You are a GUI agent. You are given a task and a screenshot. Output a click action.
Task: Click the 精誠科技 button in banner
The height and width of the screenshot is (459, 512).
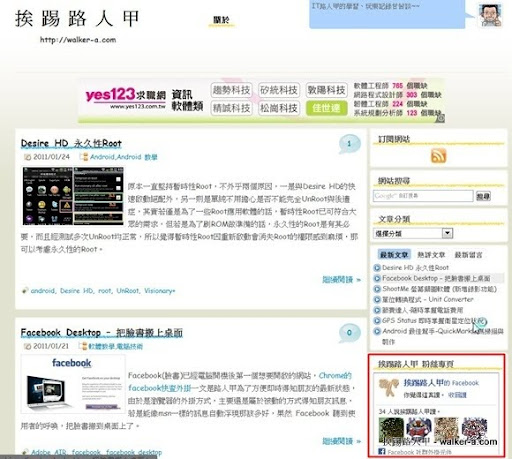point(231,108)
